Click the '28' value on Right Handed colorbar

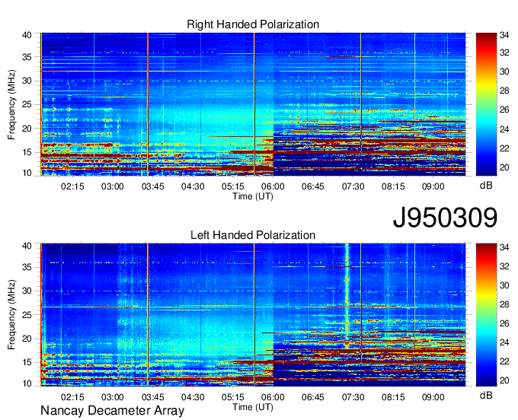504,91
